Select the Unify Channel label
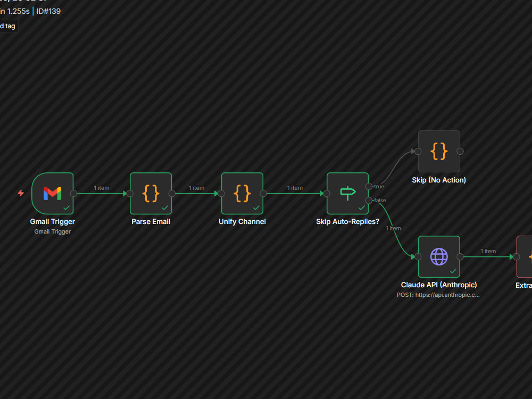Screen dimensions: 532x399 tap(242, 221)
